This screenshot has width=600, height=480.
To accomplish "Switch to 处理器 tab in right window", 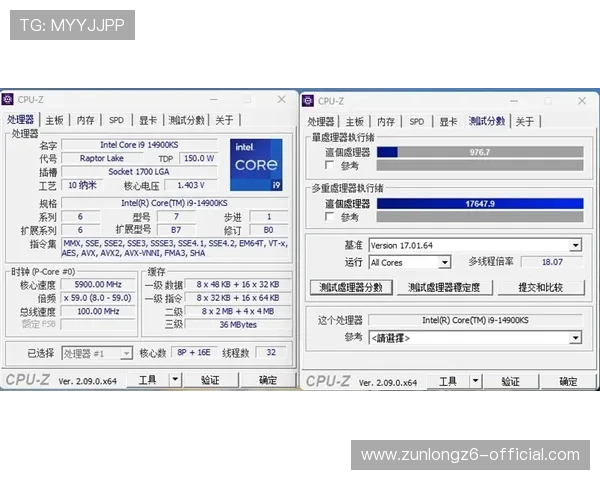I will click(x=321, y=122).
